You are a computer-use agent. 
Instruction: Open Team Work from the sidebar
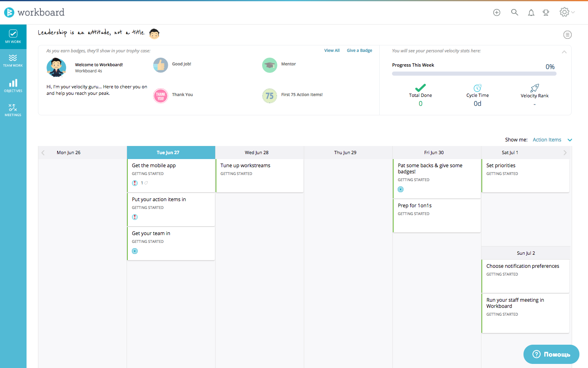click(x=13, y=61)
